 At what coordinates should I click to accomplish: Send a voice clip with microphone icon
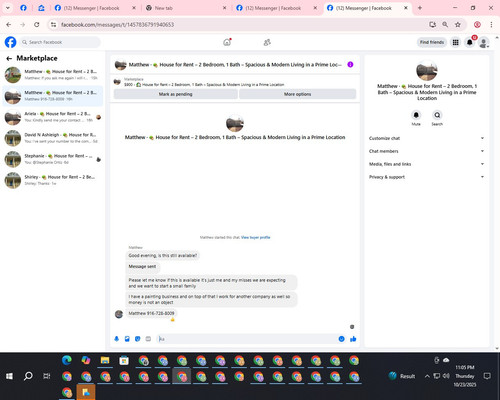coord(117,339)
